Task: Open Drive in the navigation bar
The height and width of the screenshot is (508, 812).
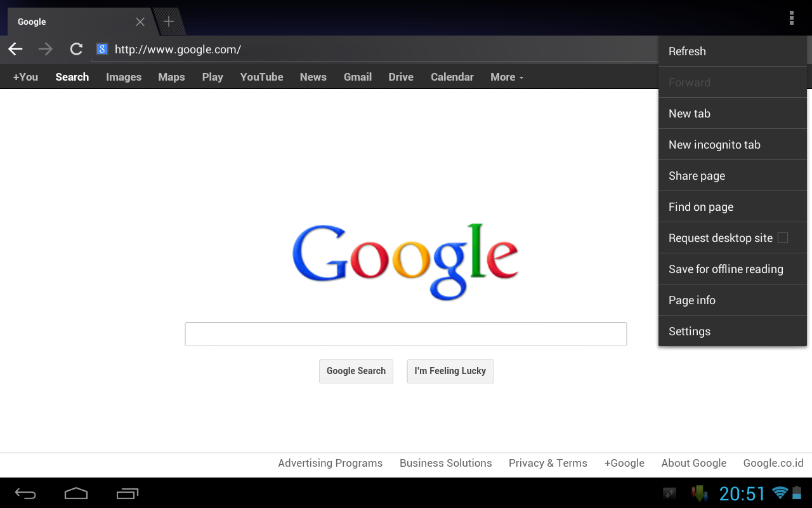Action: tap(401, 77)
